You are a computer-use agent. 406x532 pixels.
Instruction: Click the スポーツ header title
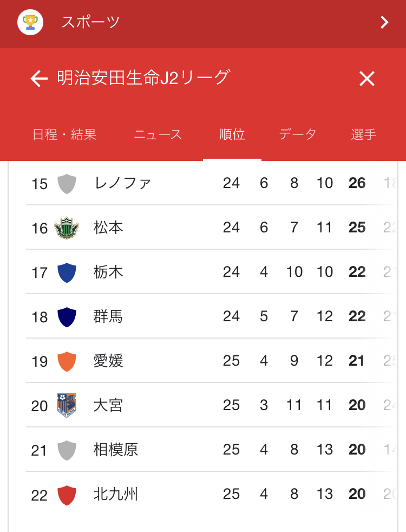pos(90,22)
